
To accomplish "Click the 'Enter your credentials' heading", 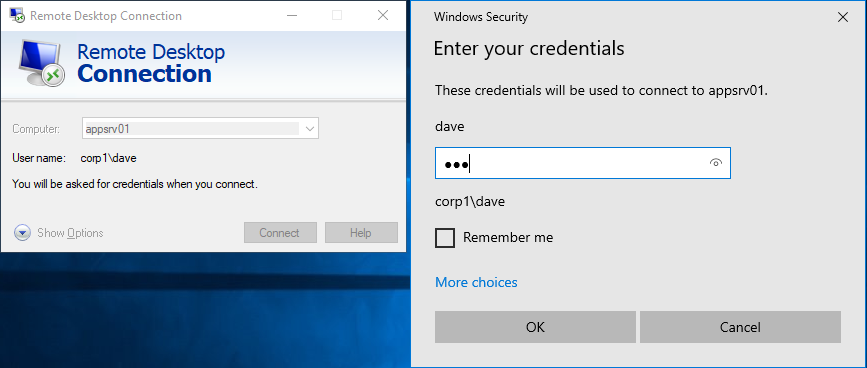I will (x=529, y=49).
